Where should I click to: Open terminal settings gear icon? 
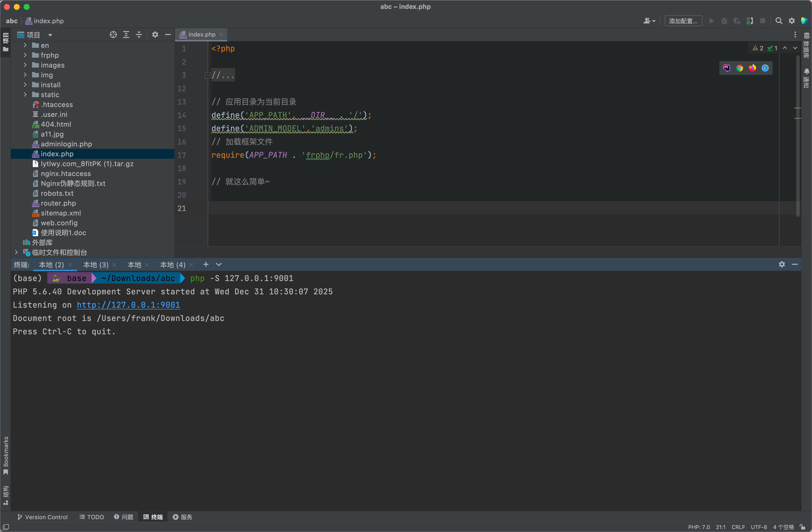point(782,264)
